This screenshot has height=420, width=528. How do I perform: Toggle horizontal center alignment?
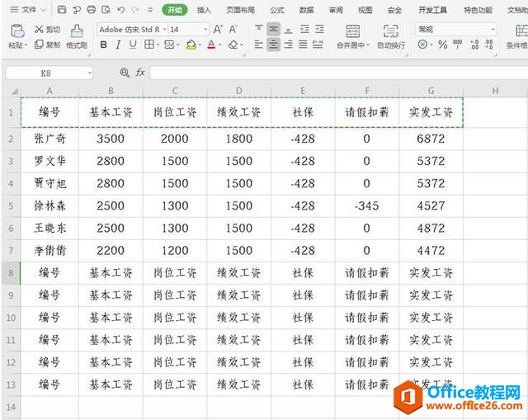(273, 45)
